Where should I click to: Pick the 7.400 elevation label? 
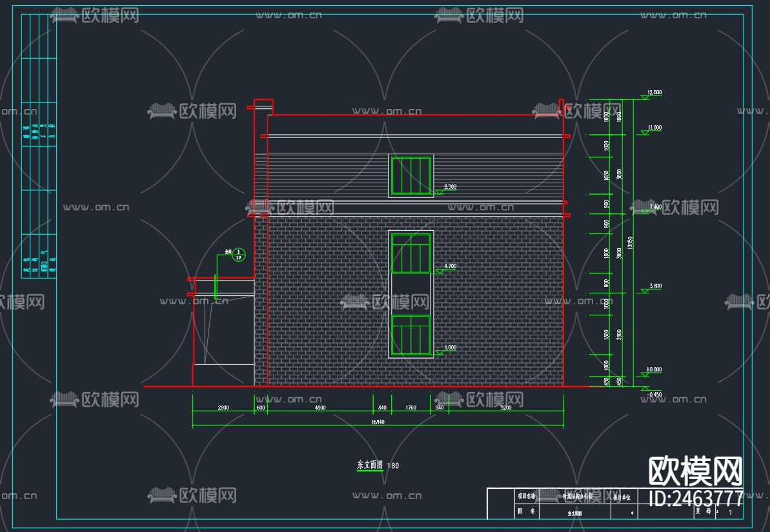655,206
